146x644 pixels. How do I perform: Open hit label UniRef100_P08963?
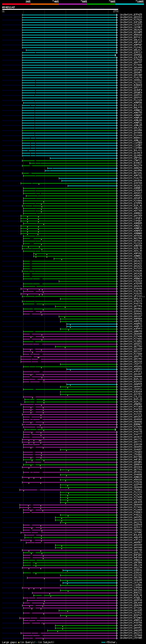click(x=131, y=512)
